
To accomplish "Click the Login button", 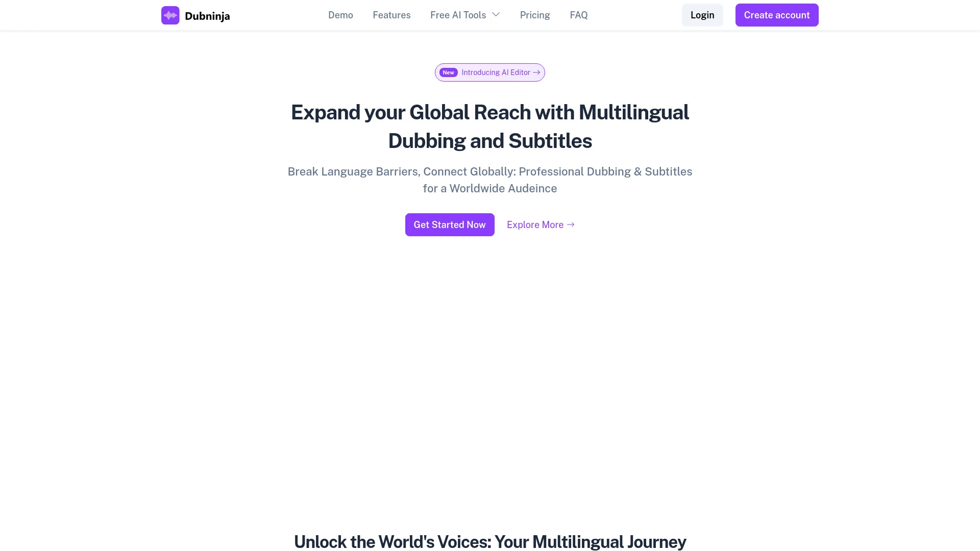I will pos(702,15).
